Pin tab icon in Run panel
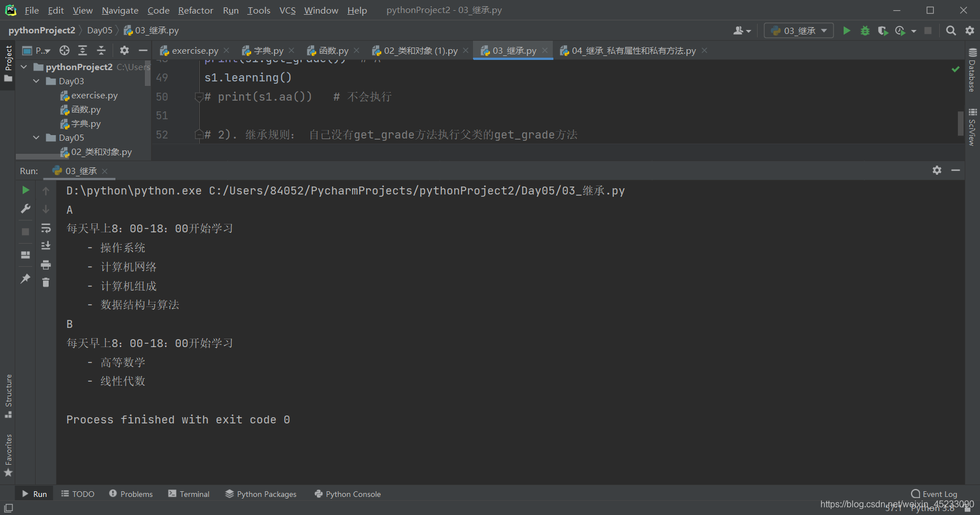Screen dimensions: 980x515 (25, 279)
